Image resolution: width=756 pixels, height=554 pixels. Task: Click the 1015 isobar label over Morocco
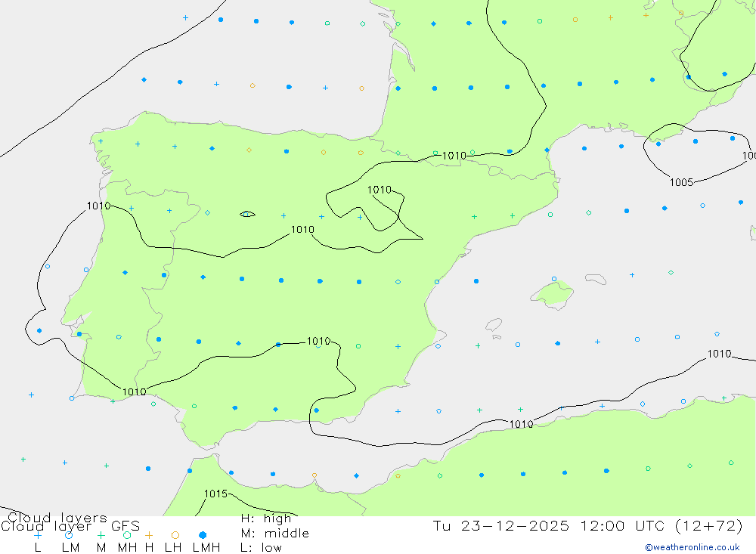click(215, 494)
